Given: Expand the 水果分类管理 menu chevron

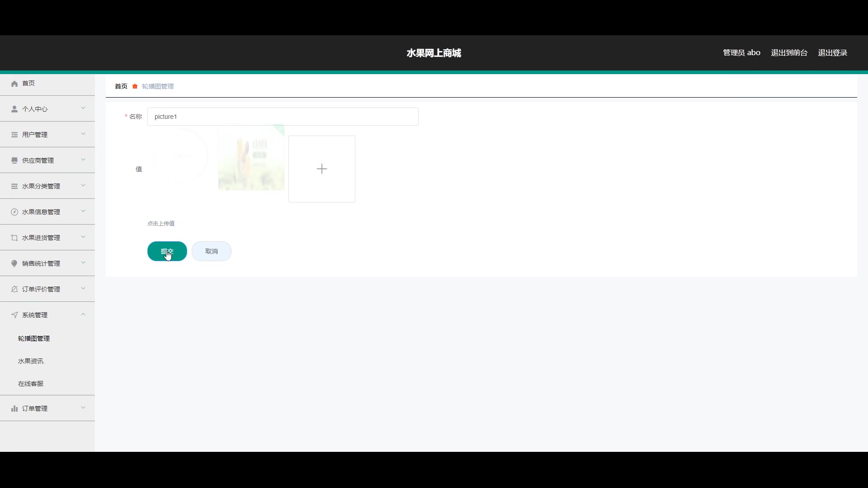Looking at the screenshot, I should tap(83, 185).
